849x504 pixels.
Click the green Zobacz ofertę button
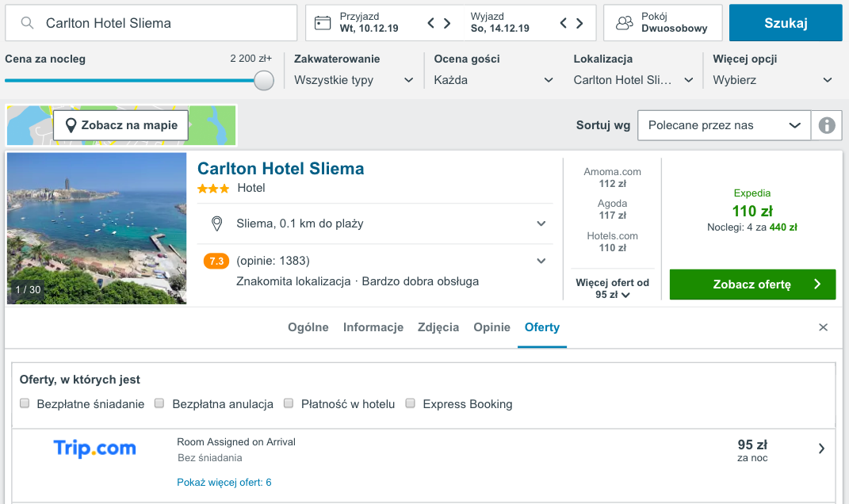[752, 284]
